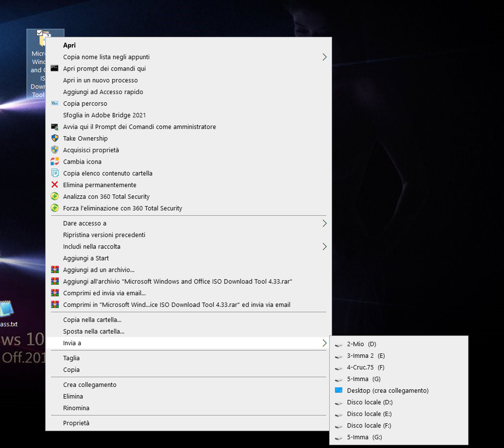Click the Disco locale (F:) label
504x448 pixels.
pos(369,425)
